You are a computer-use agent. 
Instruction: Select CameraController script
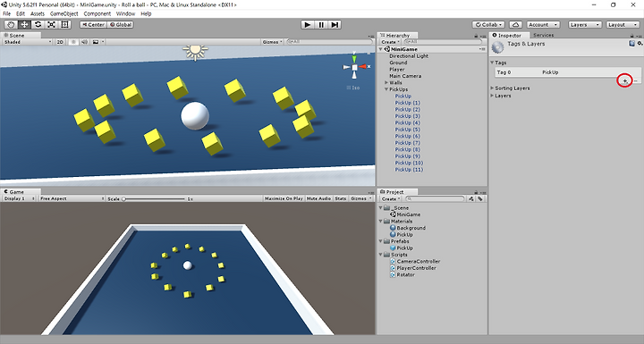(x=415, y=261)
